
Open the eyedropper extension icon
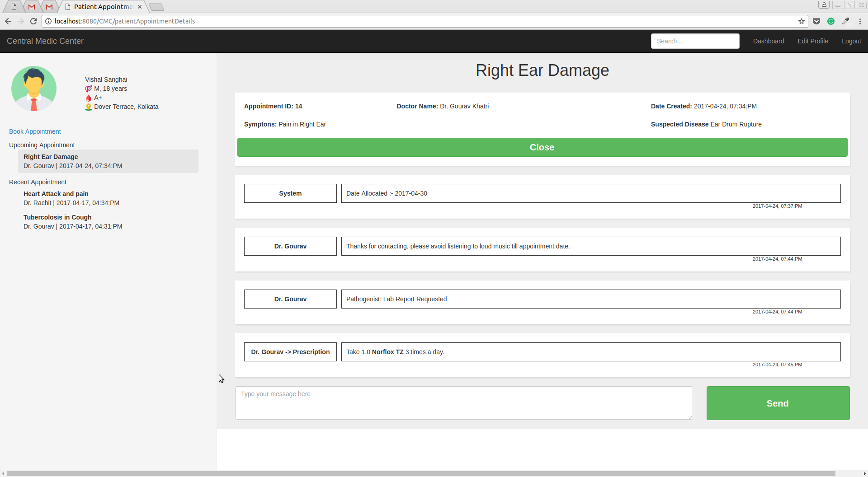(845, 21)
